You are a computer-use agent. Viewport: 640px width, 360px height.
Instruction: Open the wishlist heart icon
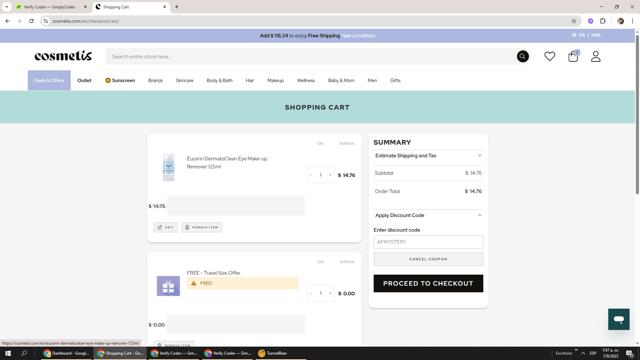point(549,56)
